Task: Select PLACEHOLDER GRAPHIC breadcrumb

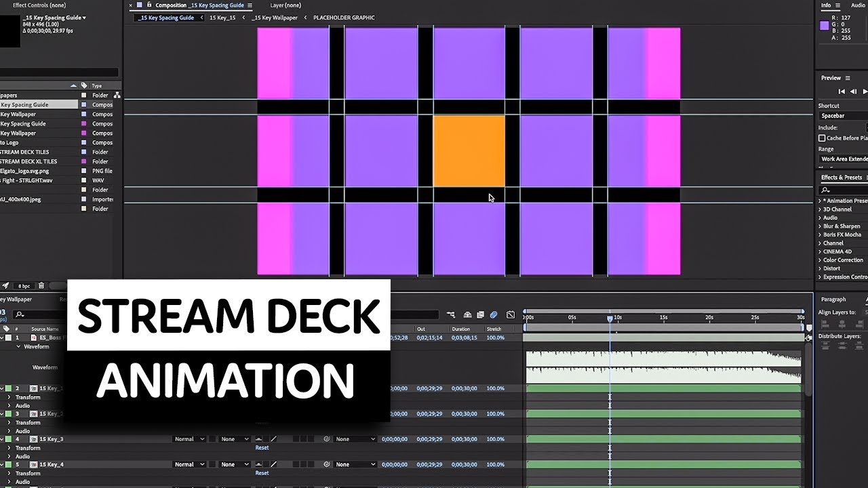Action: (x=344, y=18)
